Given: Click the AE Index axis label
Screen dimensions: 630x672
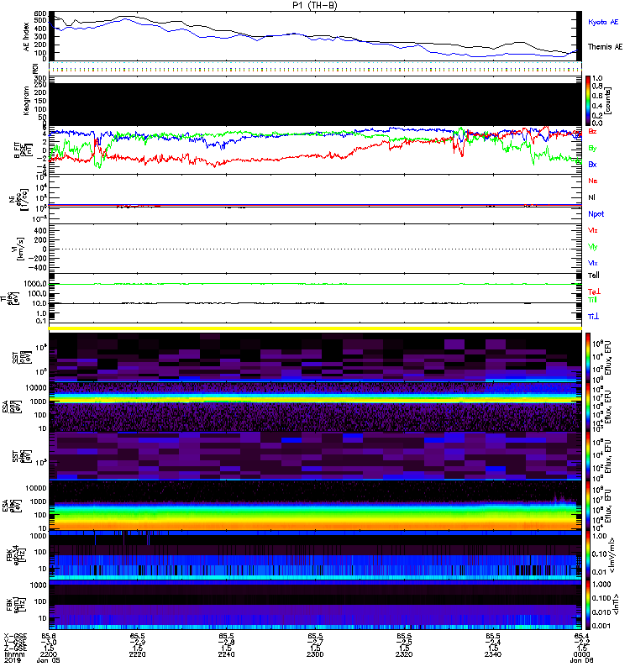Looking at the screenshot, I should (26, 37).
